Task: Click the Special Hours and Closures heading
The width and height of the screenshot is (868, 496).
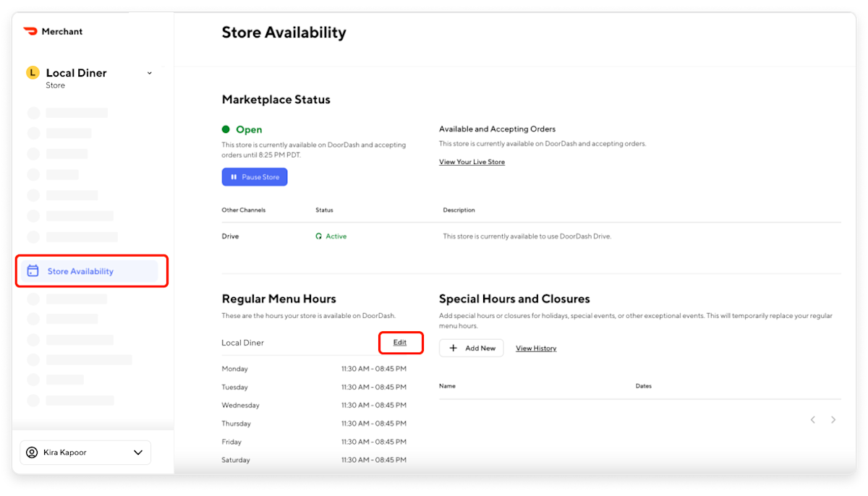Action: [514, 299]
